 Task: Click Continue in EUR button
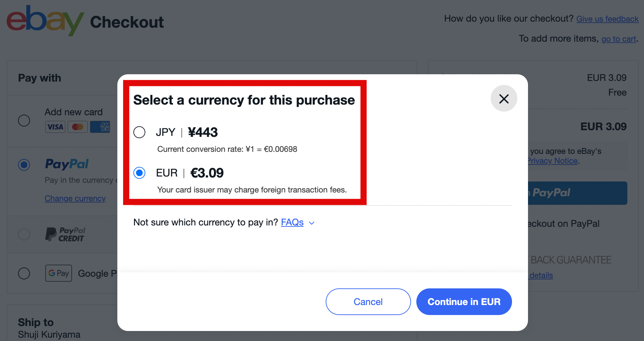tap(464, 302)
